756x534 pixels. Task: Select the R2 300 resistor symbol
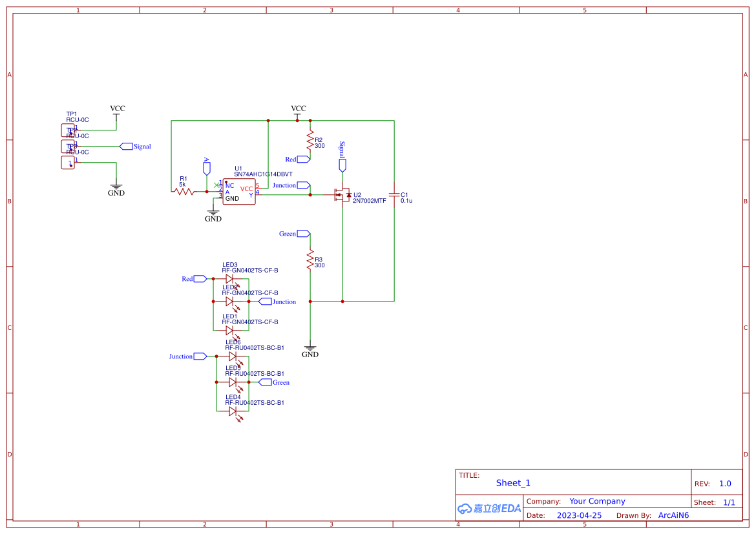tap(310, 139)
